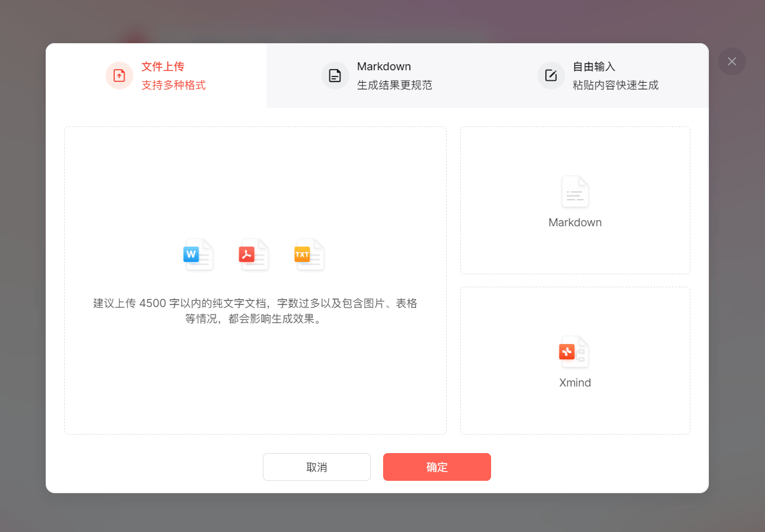
Task: Close the import dialog with the X button
Action: click(x=732, y=61)
